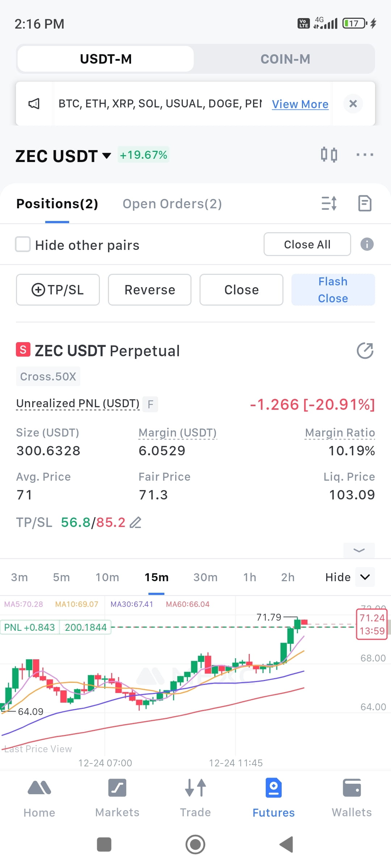391x868 pixels.
Task: Check the Hide other pairs checkbox
Action: pos(23,244)
